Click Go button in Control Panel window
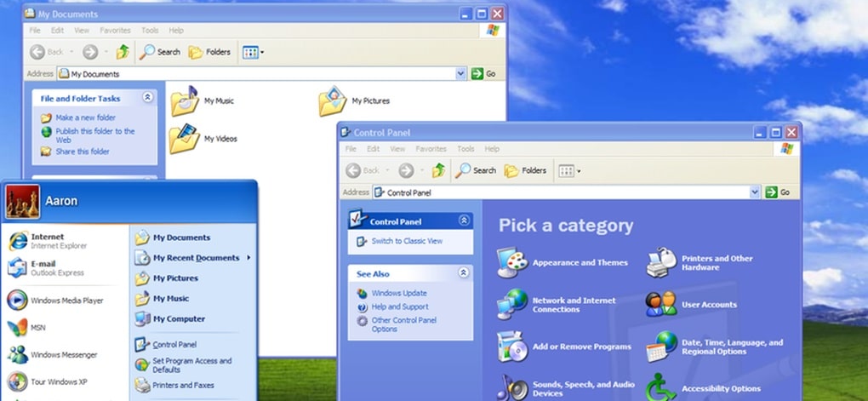The image size is (868, 401). 777,192
